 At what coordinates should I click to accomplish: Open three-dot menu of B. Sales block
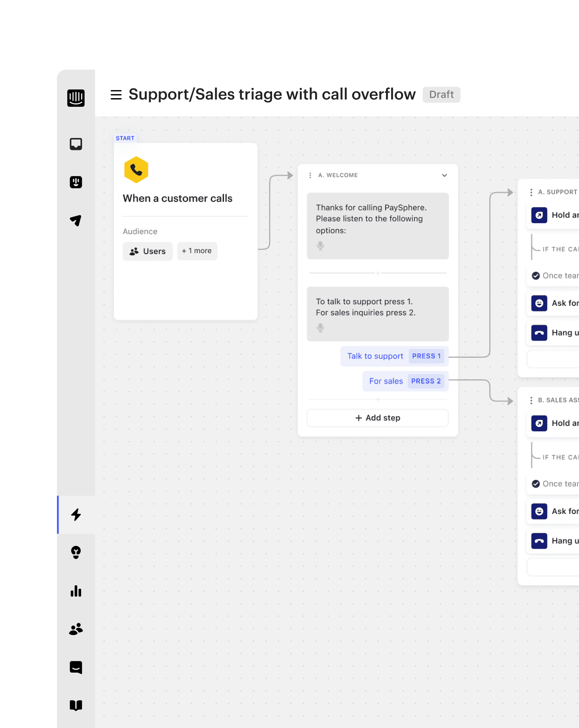coord(531,400)
